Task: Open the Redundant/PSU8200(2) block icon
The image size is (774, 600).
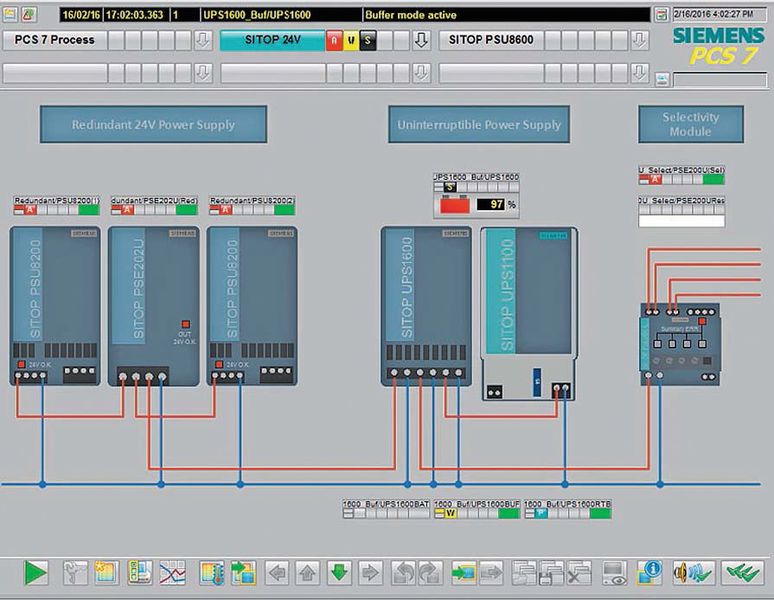Action: (252, 205)
